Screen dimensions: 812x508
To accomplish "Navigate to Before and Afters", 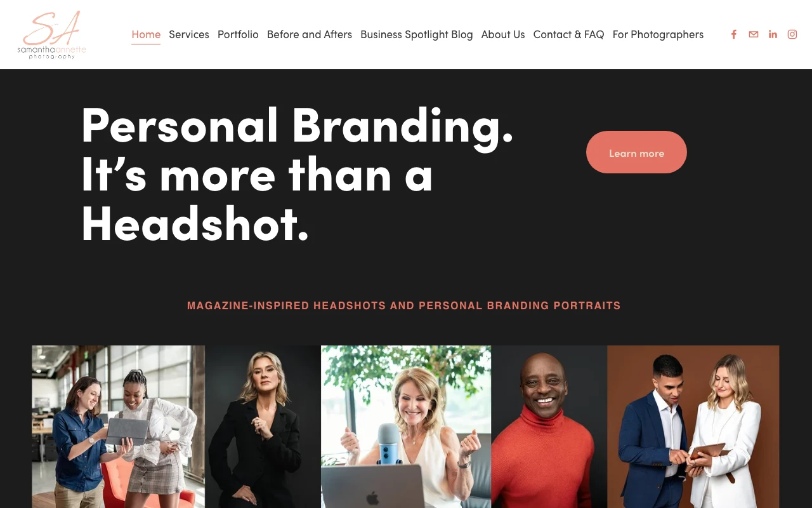I will (x=310, y=34).
